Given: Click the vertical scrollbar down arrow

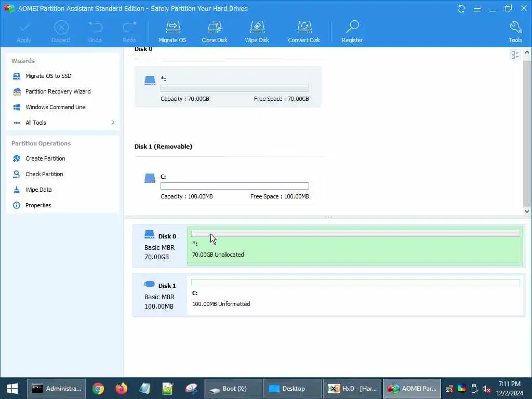Looking at the screenshot, I should point(527,211).
